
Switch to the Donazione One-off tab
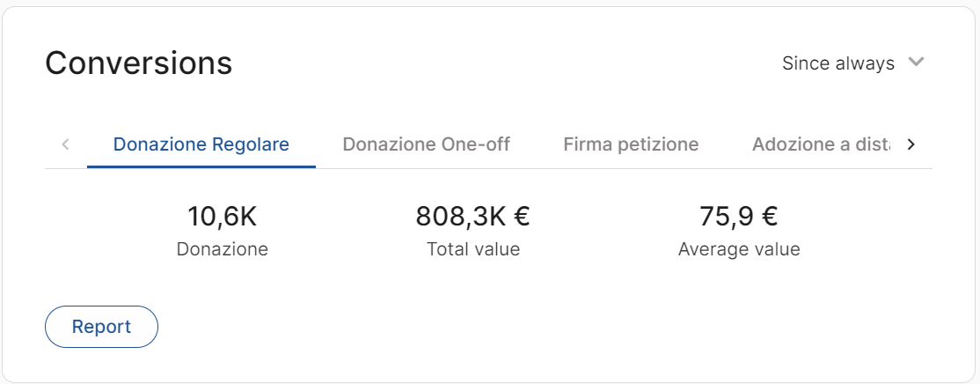click(426, 144)
